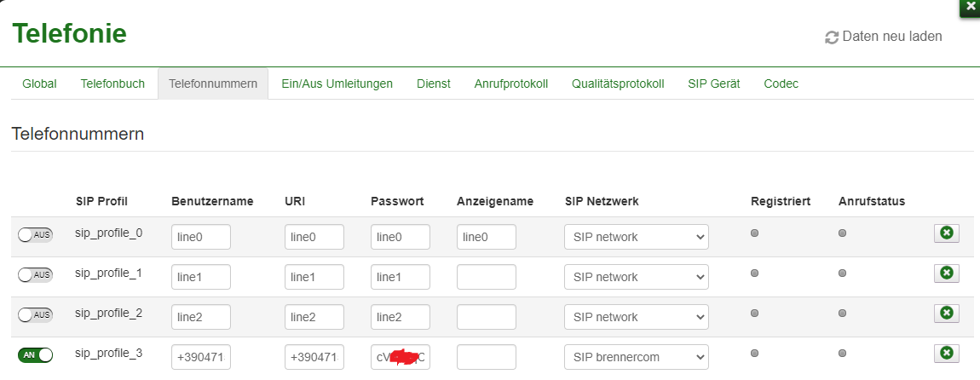Open the SIP brennercom network dropdown
The width and height of the screenshot is (980, 380).
[636, 357]
